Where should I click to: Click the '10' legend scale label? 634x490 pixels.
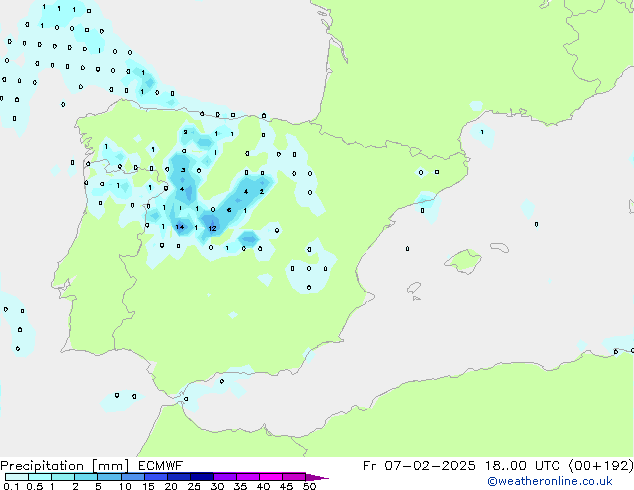pos(125,486)
